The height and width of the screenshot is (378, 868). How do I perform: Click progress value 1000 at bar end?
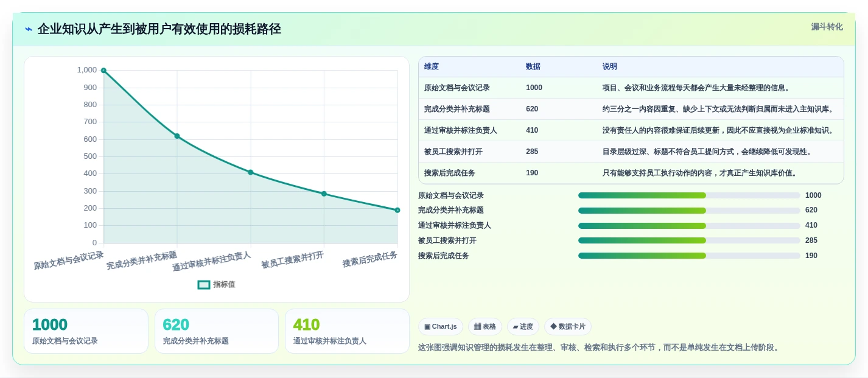pos(813,195)
